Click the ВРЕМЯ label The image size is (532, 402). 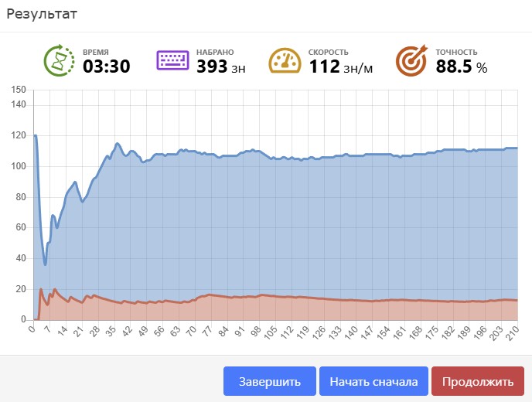click(x=96, y=53)
